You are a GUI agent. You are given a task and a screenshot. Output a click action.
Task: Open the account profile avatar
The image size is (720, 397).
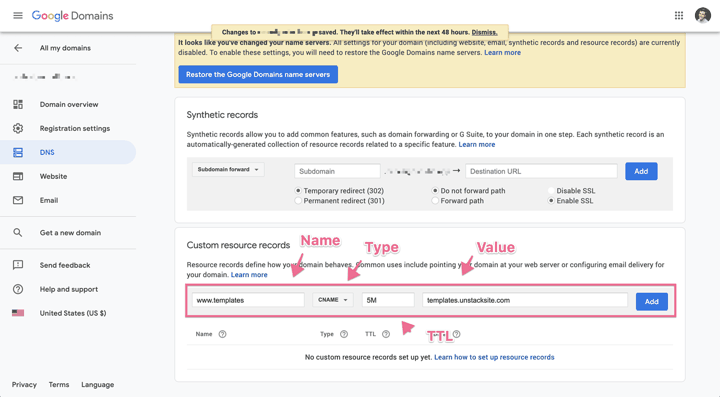click(703, 15)
